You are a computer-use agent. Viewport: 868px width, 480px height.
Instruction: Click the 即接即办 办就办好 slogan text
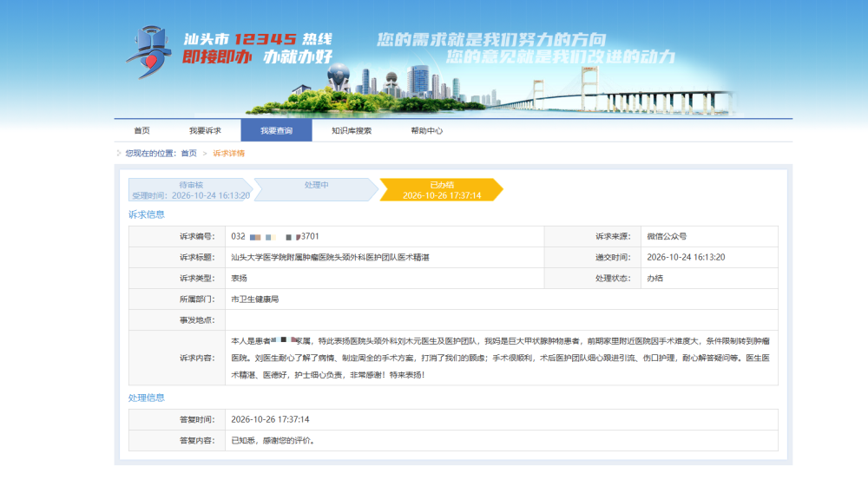pos(258,56)
